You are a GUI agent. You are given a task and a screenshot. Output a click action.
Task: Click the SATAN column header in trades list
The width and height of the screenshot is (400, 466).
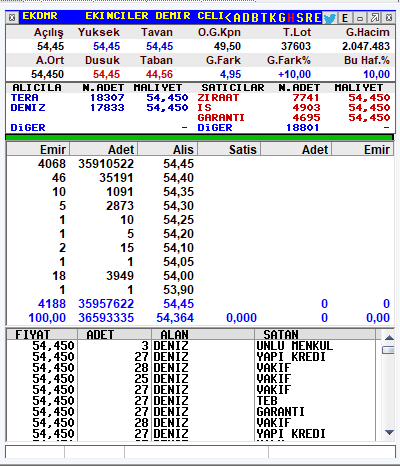(315, 334)
